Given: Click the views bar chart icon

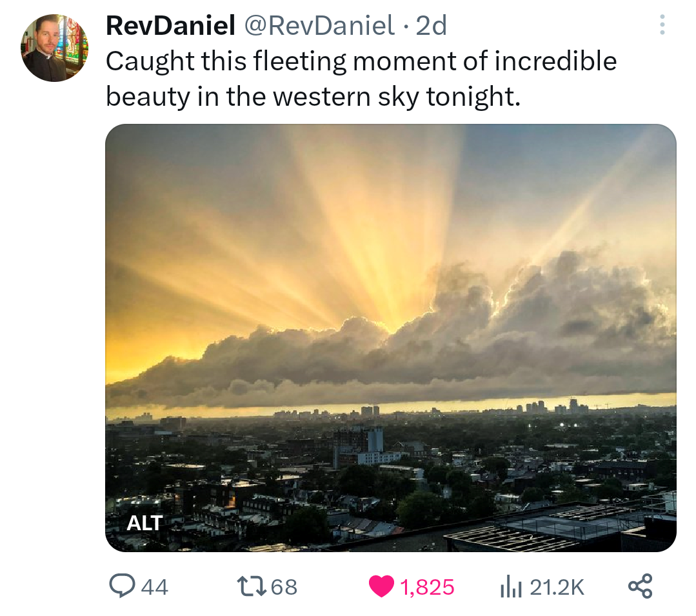Looking at the screenshot, I should point(511,586).
